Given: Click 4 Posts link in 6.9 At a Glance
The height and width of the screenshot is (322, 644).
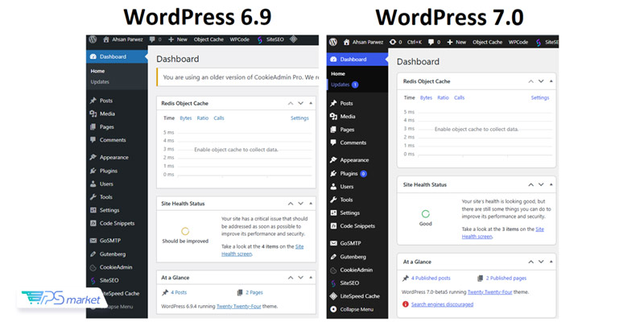Looking at the screenshot, I should [179, 293].
